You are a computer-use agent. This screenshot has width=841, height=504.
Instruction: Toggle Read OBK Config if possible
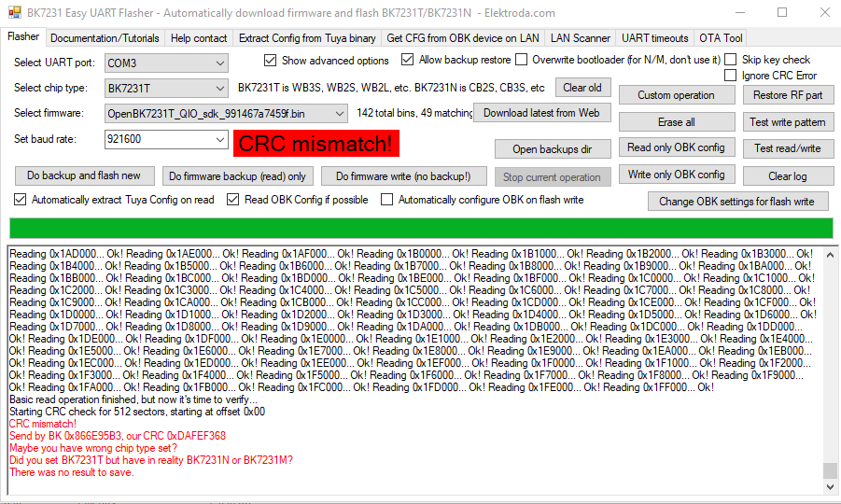[232, 200]
